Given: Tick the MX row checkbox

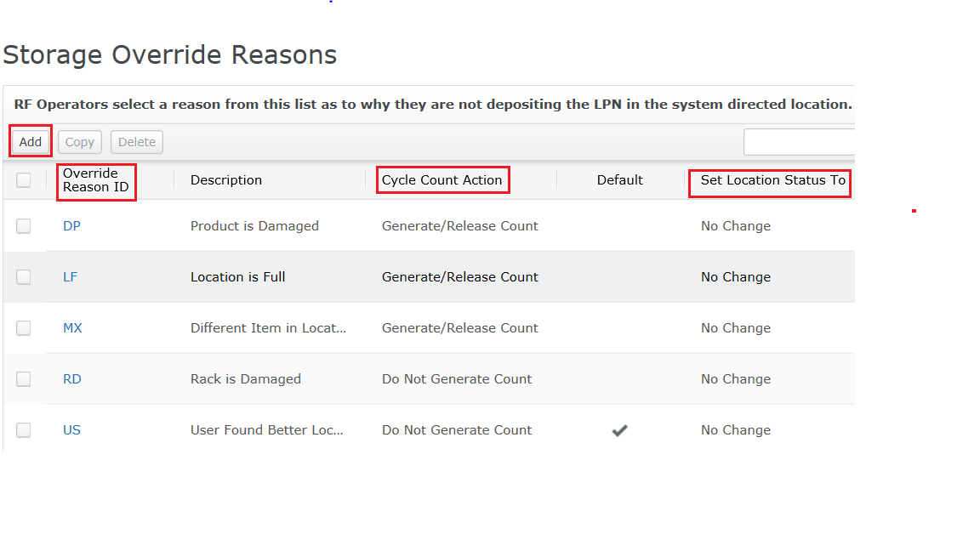Looking at the screenshot, I should click(24, 328).
